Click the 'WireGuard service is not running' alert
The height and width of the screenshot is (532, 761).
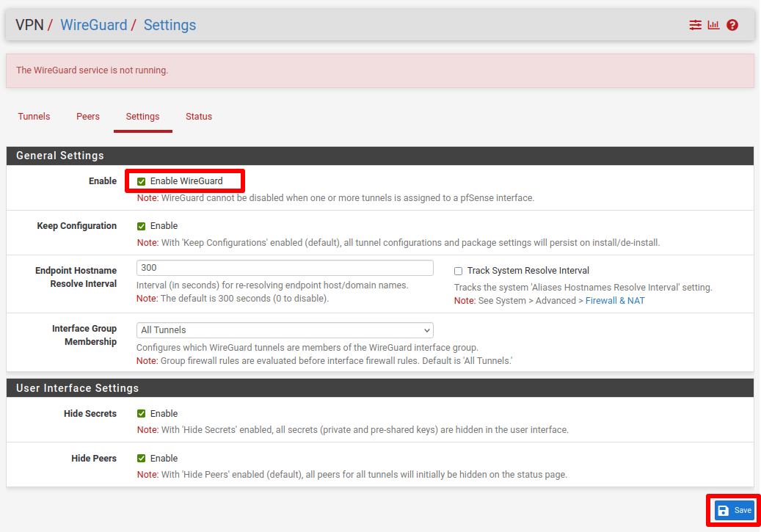(380, 70)
